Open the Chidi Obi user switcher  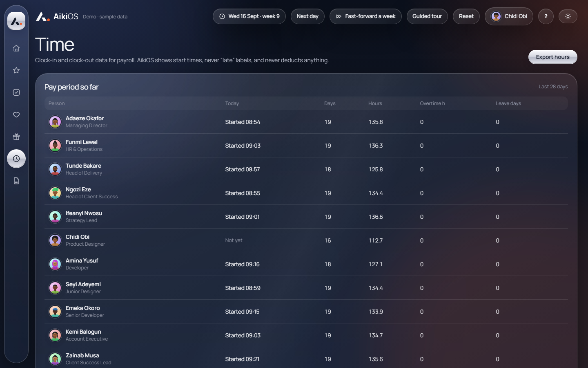pos(509,16)
